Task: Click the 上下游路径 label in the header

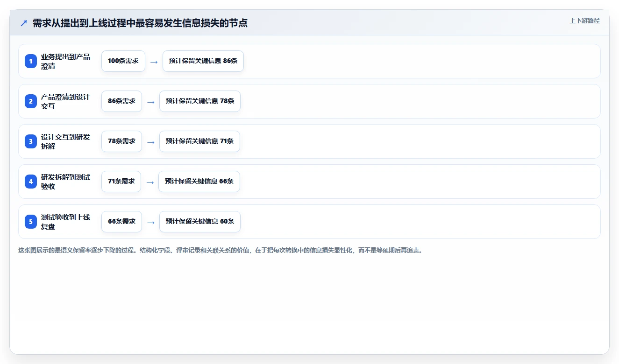Action: coord(584,21)
